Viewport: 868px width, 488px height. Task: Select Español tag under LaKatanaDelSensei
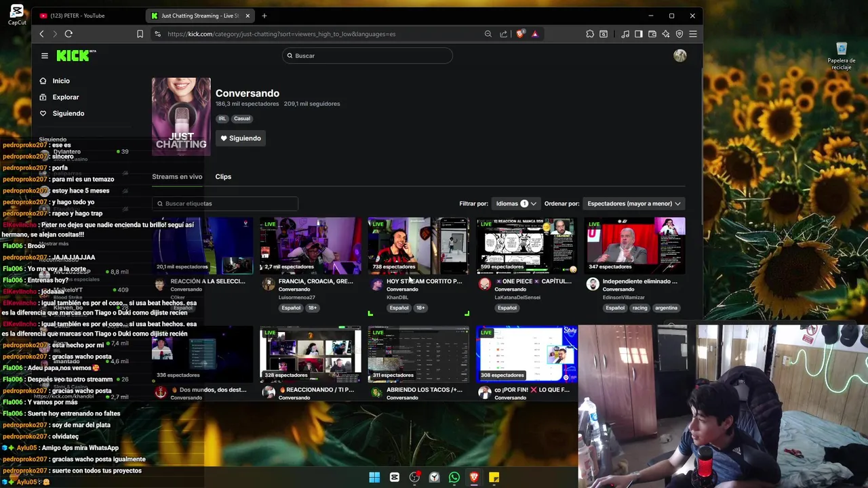click(507, 308)
